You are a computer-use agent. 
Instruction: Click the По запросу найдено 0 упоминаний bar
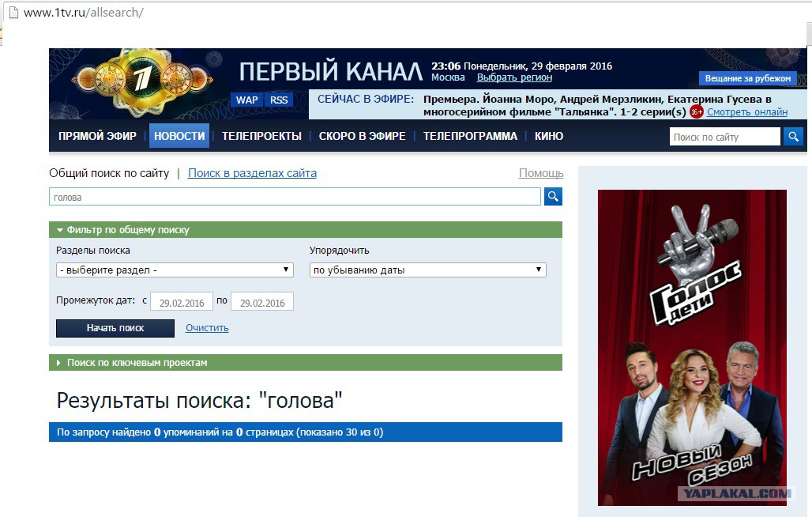pyautogui.click(x=306, y=432)
